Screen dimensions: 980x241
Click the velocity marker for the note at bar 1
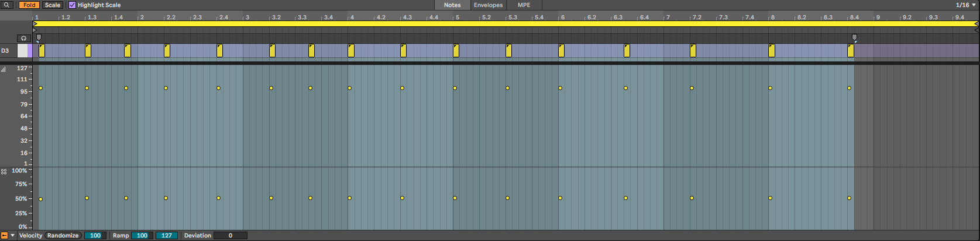[x=40, y=88]
